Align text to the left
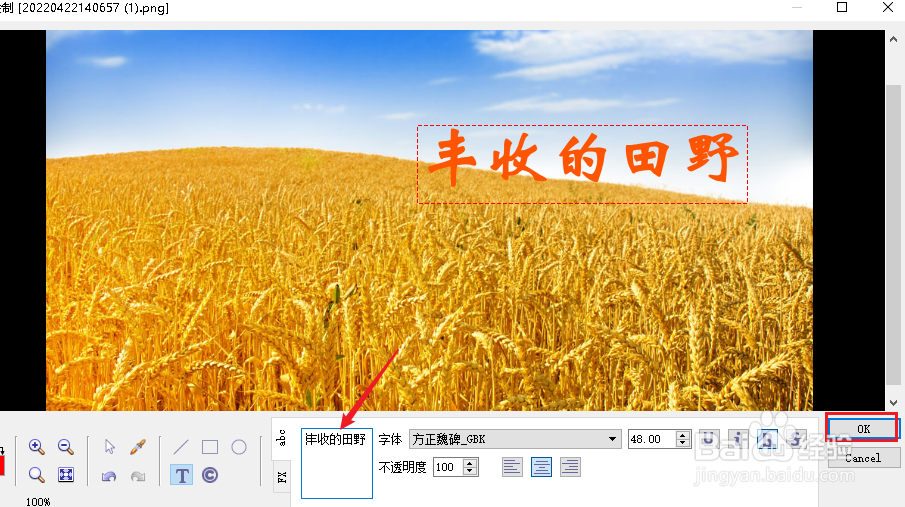Image resolution: width=905 pixels, height=507 pixels. click(512, 467)
